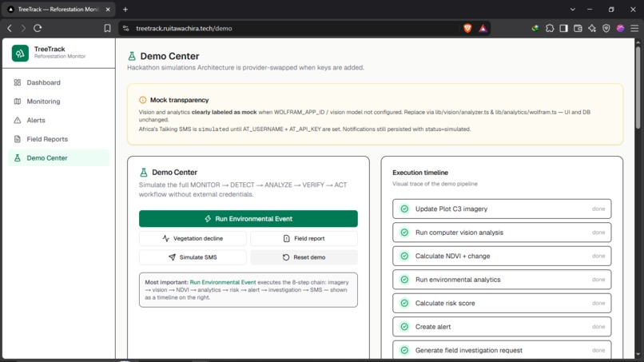
Task: Click the Run Environmental Event green text link
Action: tap(223, 282)
